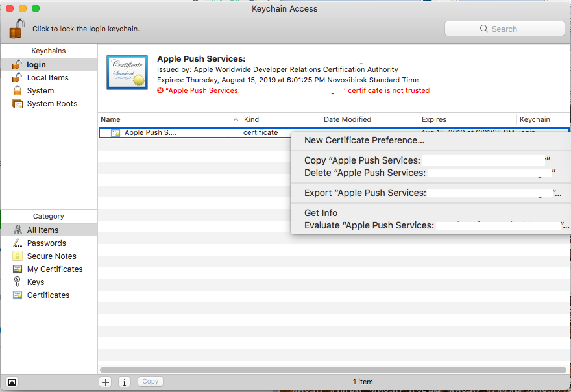Choose New Certificate Preference… from context menu
This screenshot has height=392, width=571.
pos(430,140)
